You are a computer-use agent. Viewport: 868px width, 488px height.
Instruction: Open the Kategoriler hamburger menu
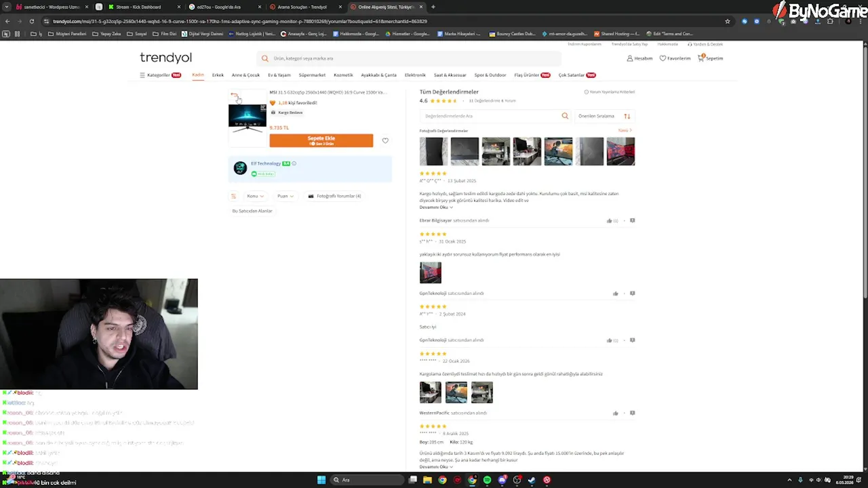[x=142, y=75]
